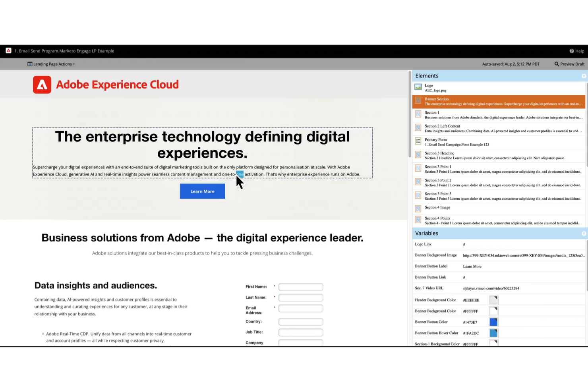
Task: Select the Section 4 Image element icon
Action: 418,209
